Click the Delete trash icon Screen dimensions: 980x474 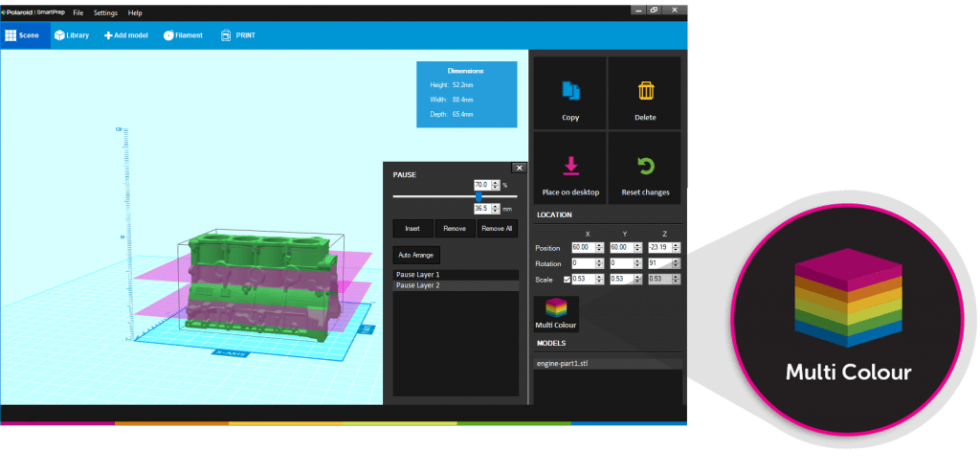point(645,93)
